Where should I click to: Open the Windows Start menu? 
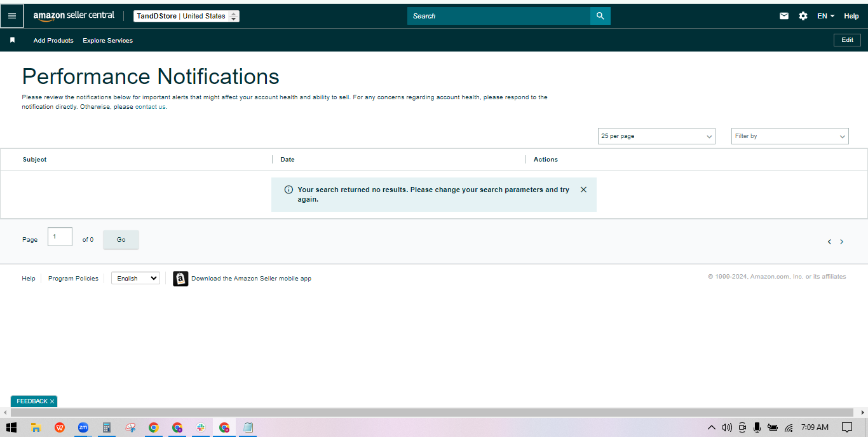point(11,427)
